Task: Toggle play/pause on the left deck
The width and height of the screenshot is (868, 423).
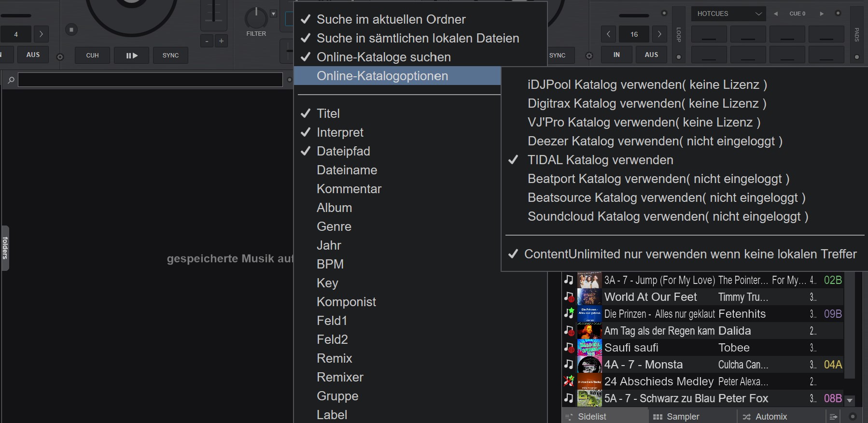Action: [x=132, y=56]
